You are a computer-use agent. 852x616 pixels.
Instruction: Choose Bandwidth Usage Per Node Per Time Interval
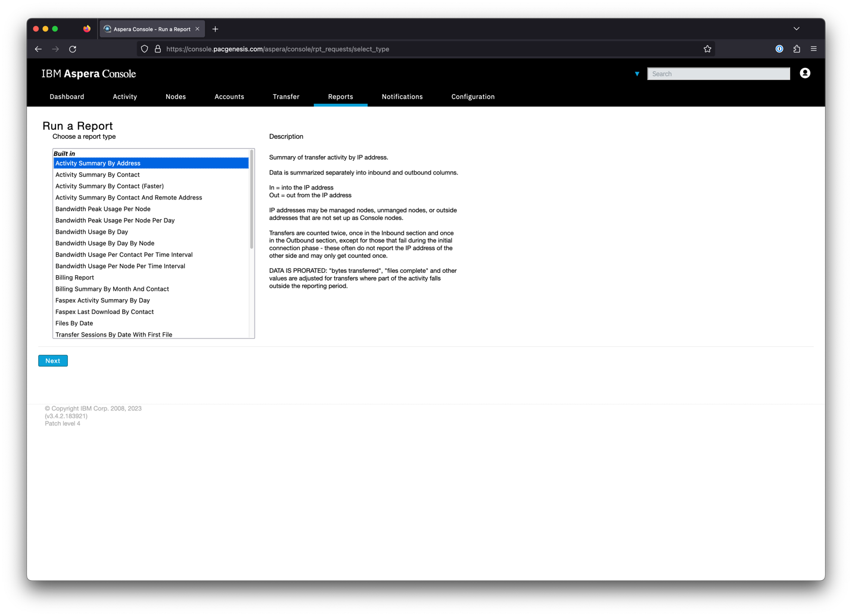click(x=151, y=266)
